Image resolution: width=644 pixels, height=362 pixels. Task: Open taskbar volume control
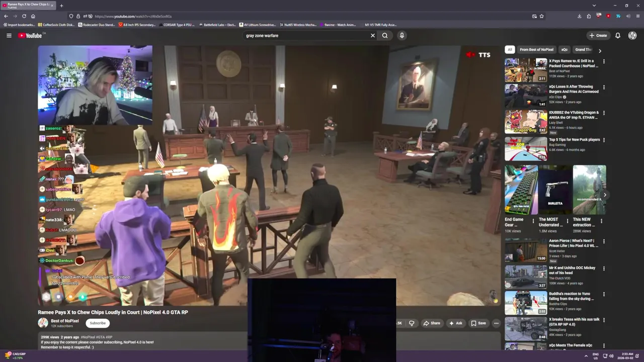click(x=611, y=356)
